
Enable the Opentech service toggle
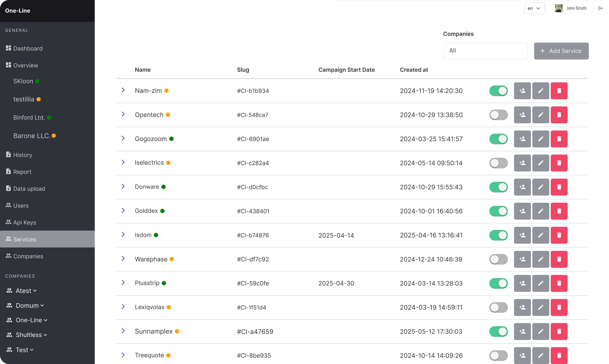(498, 115)
